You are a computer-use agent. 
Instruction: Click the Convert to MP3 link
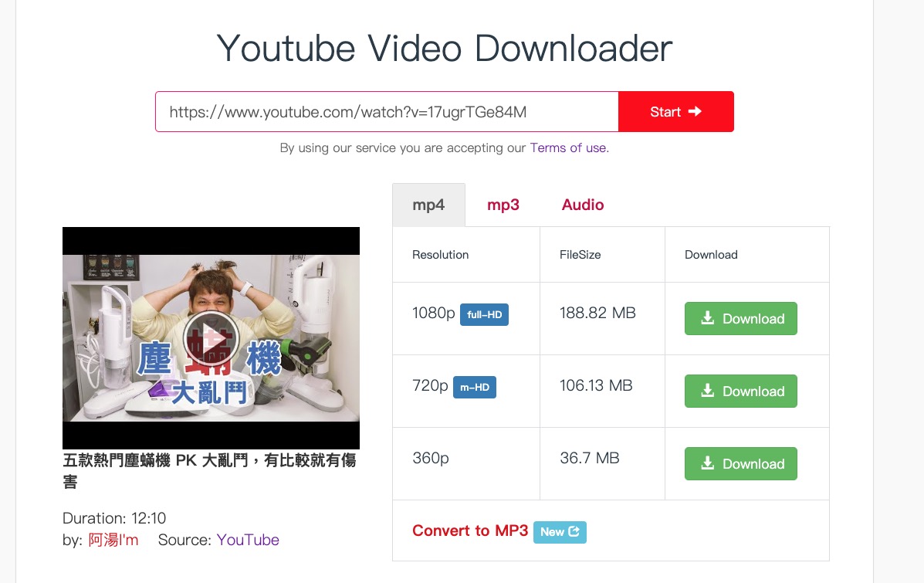(x=469, y=530)
